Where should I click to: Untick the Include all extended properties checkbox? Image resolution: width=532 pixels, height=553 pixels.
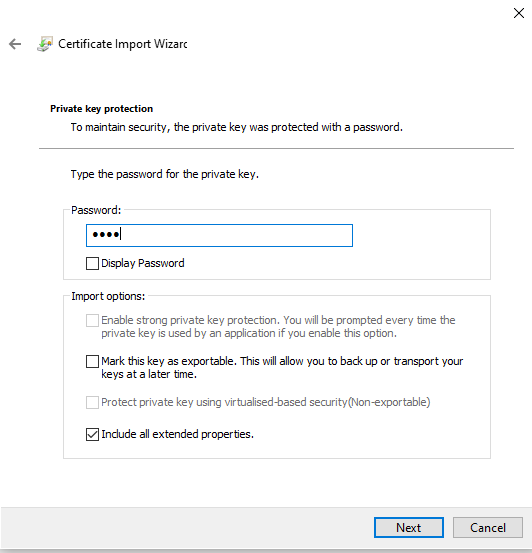tap(92, 434)
